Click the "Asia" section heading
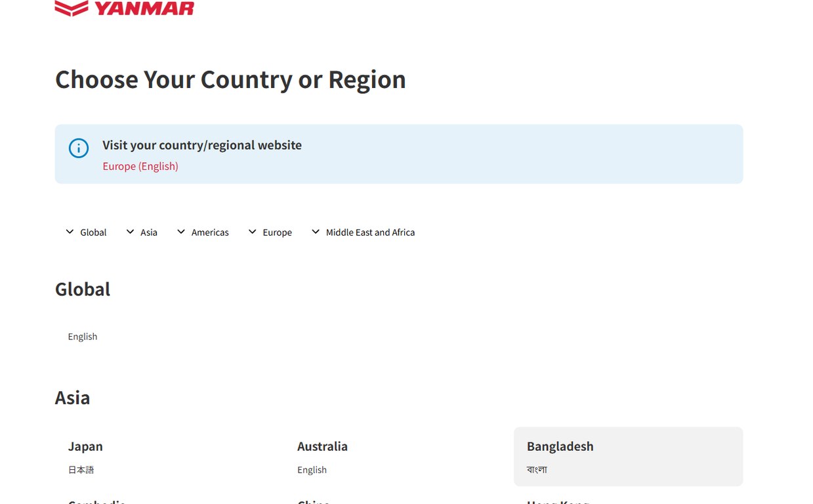Screen dimensions: 813x504 (x=73, y=398)
